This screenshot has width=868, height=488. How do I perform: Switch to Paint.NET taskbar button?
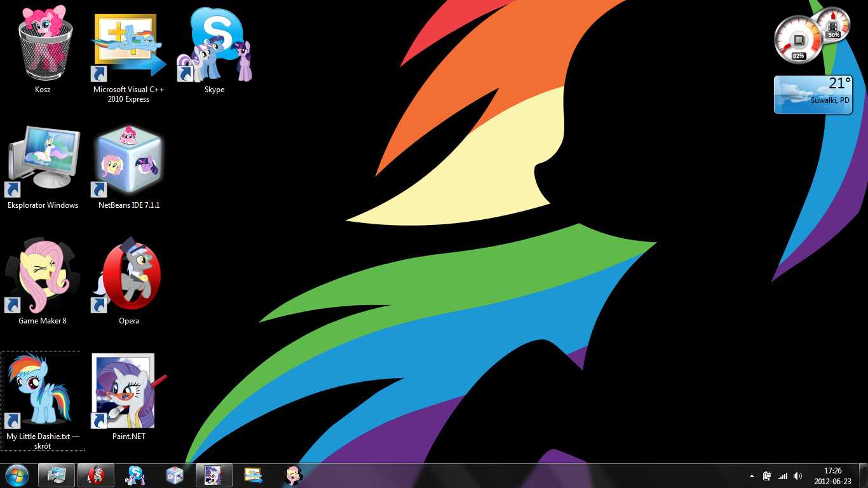click(214, 475)
